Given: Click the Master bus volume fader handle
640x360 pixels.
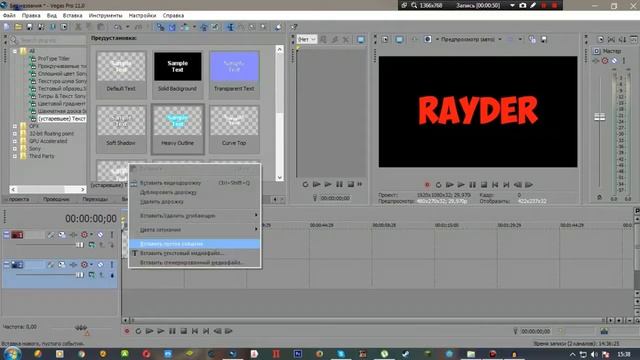Looking at the screenshot, I should point(600,117).
